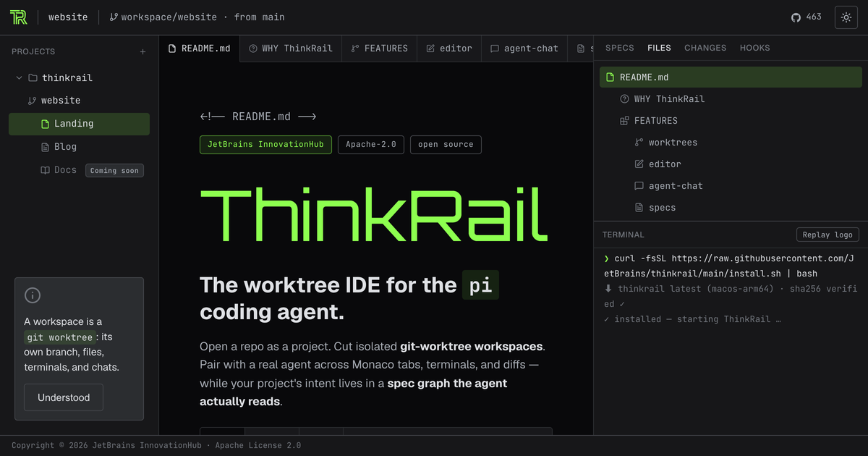Click the branch icon beside worktrees

point(639,143)
